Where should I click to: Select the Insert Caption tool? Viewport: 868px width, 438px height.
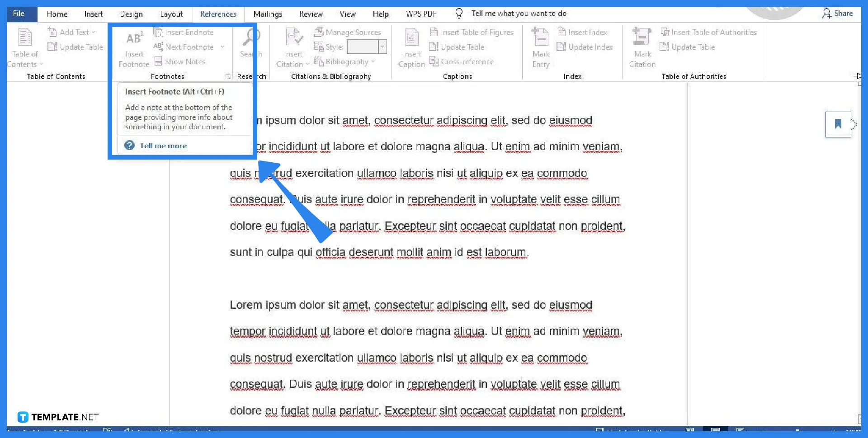click(x=411, y=47)
